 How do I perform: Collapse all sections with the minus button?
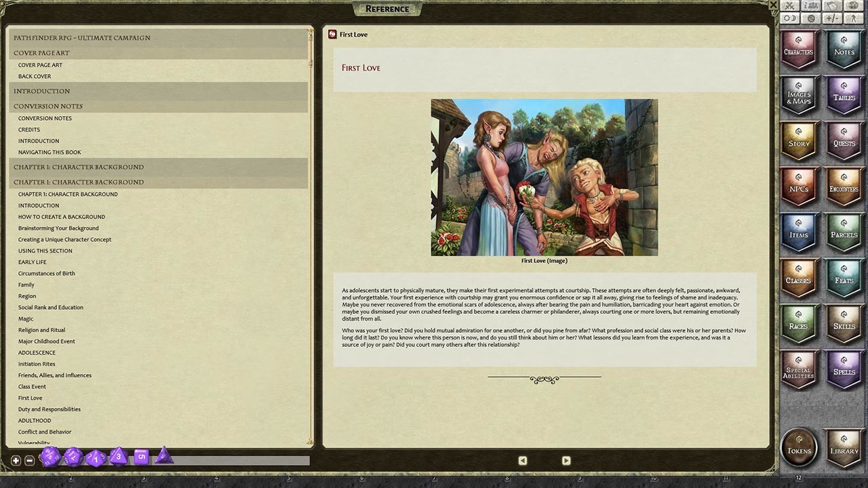click(x=29, y=461)
